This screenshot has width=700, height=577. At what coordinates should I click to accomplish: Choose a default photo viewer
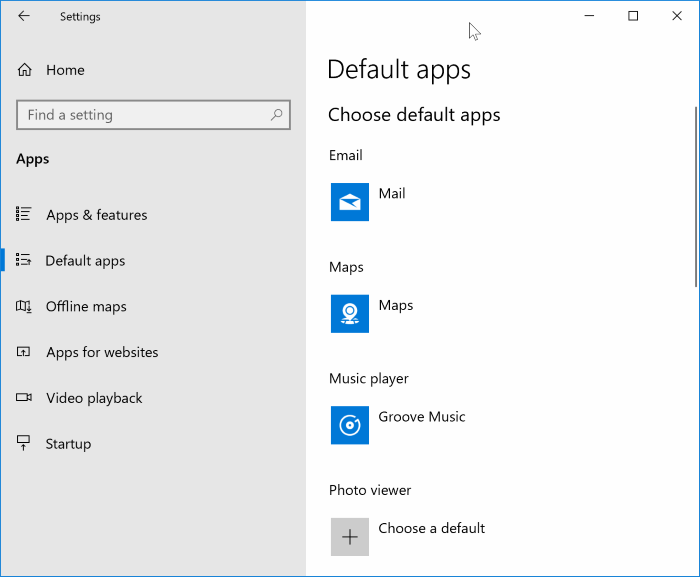click(432, 528)
